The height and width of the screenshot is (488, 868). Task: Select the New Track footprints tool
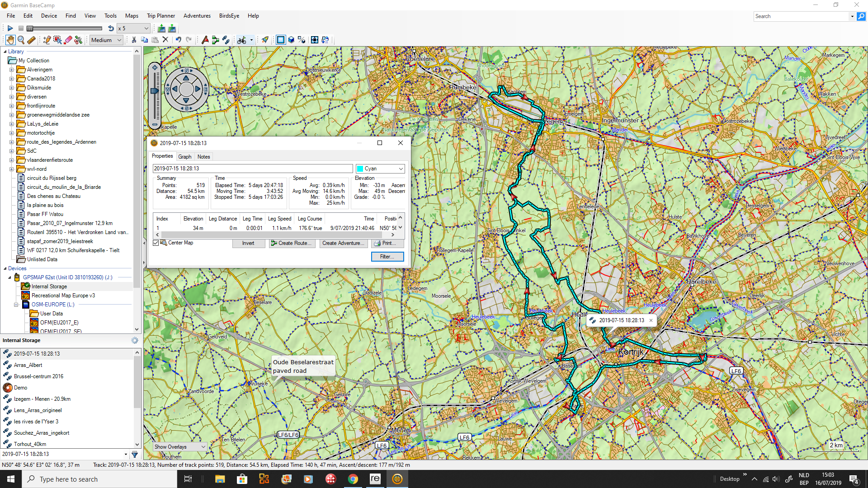[226, 40]
